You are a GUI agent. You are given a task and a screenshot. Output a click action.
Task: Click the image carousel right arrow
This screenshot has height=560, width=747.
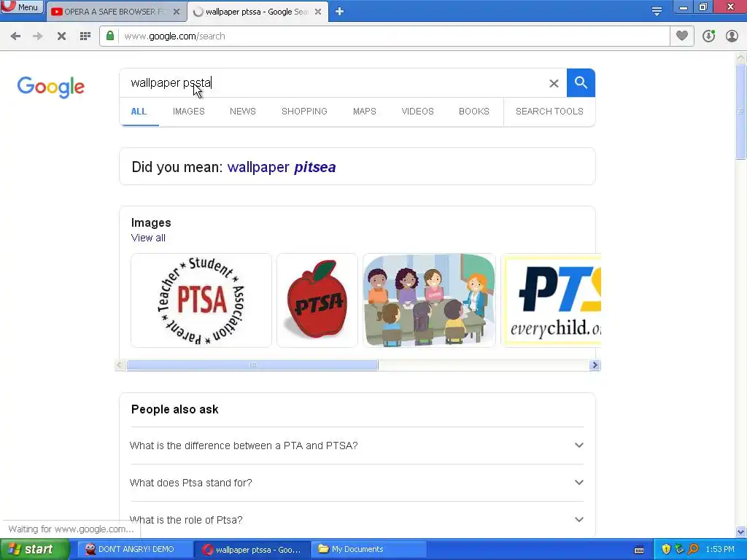pyautogui.click(x=595, y=365)
